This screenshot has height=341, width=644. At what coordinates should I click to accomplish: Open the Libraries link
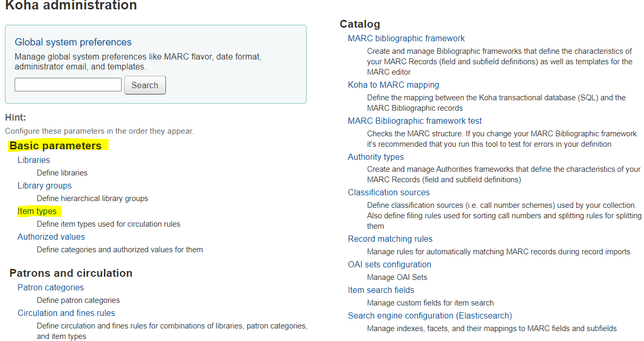point(34,160)
